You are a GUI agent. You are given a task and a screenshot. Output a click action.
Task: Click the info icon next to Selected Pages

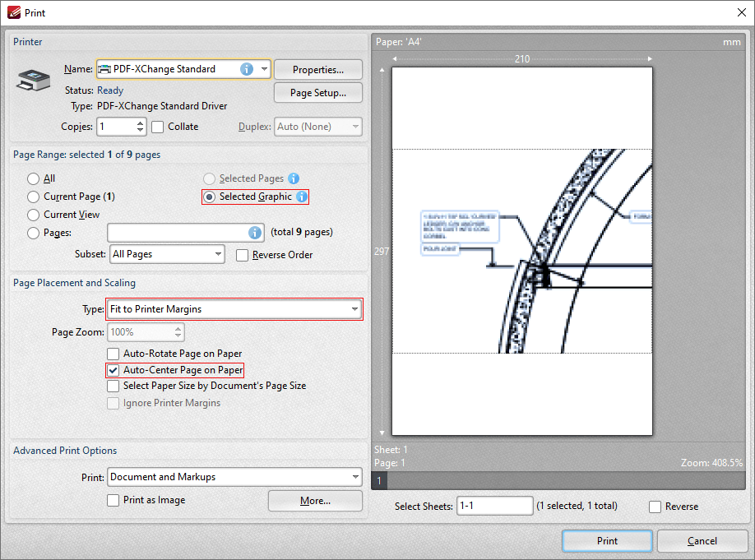click(x=294, y=178)
